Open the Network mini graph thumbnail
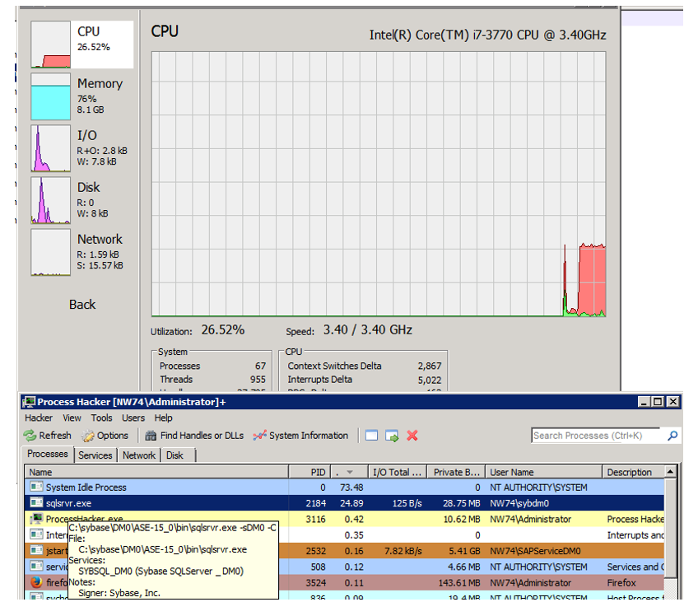 click(x=51, y=253)
